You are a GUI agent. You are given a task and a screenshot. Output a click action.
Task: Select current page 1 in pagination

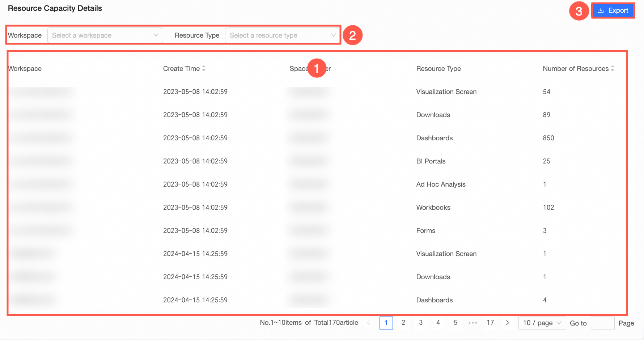pyautogui.click(x=386, y=323)
